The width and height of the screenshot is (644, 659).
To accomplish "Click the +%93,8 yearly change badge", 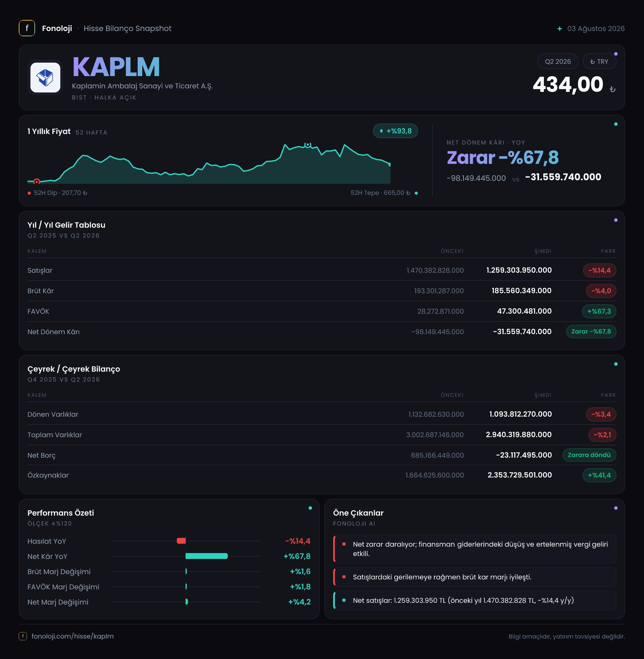I will (395, 131).
